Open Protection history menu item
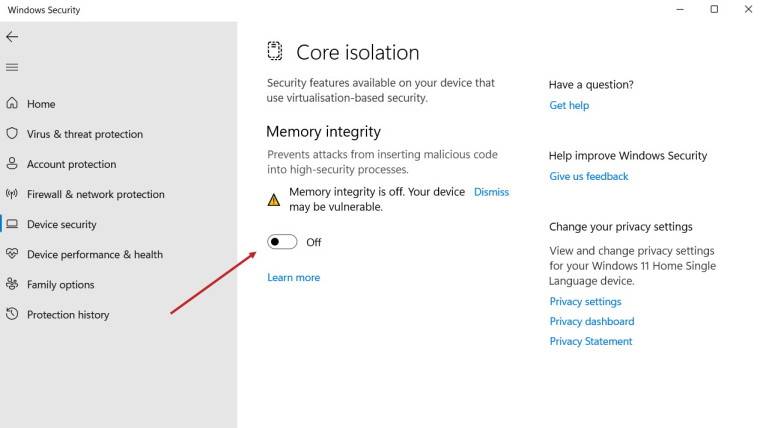Image resolution: width=760 pixels, height=428 pixels. point(68,314)
